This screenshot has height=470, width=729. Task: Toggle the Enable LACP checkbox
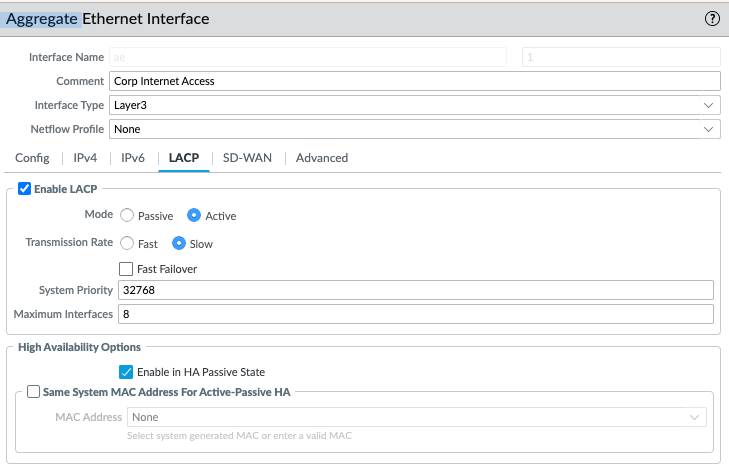point(25,188)
